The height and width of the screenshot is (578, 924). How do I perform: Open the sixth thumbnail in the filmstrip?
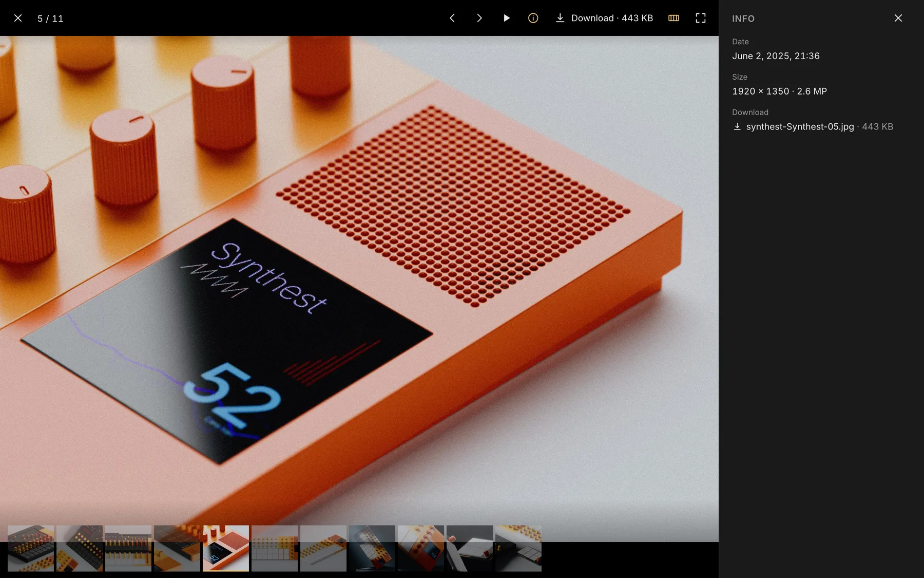point(275,548)
